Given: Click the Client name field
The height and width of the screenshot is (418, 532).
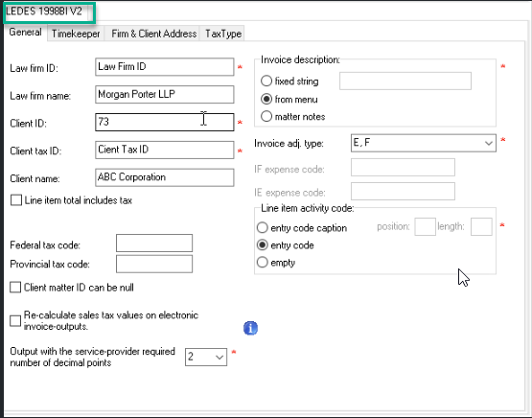Looking at the screenshot, I should click(x=165, y=177).
